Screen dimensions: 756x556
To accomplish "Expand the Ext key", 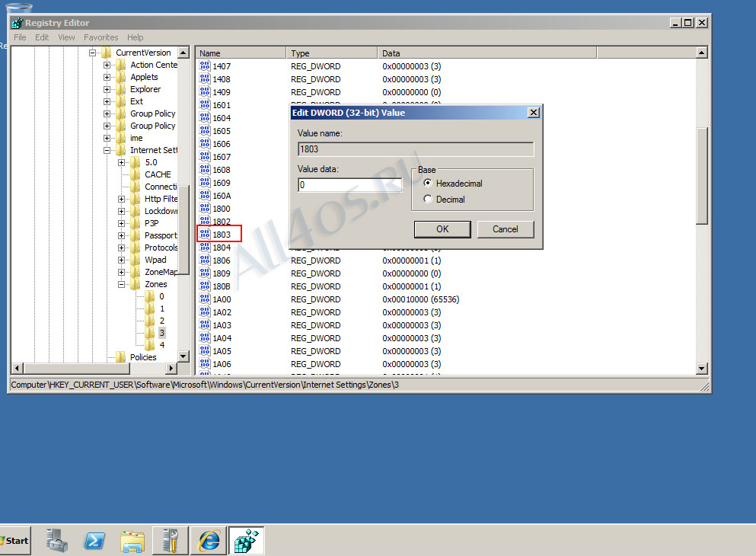I will [107, 101].
